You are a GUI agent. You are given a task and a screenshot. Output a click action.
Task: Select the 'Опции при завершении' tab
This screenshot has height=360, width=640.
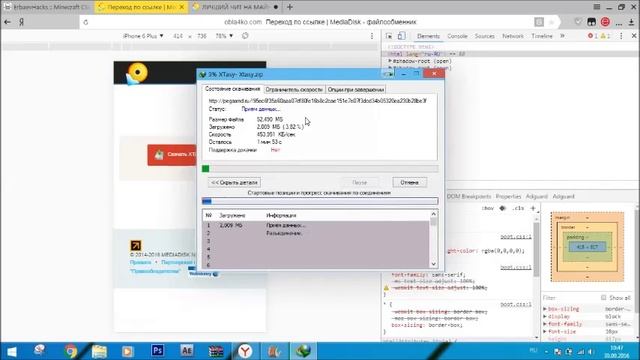pos(356,89)
